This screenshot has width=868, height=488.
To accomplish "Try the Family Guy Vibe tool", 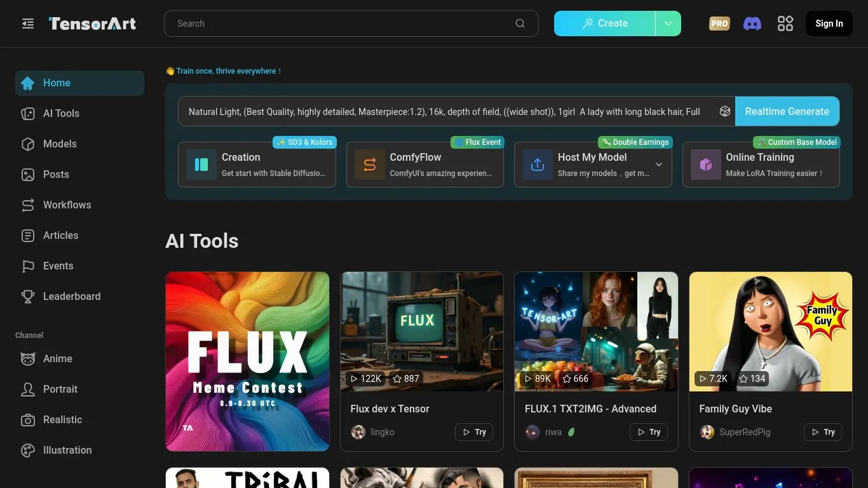I will (x=823, y=432).
